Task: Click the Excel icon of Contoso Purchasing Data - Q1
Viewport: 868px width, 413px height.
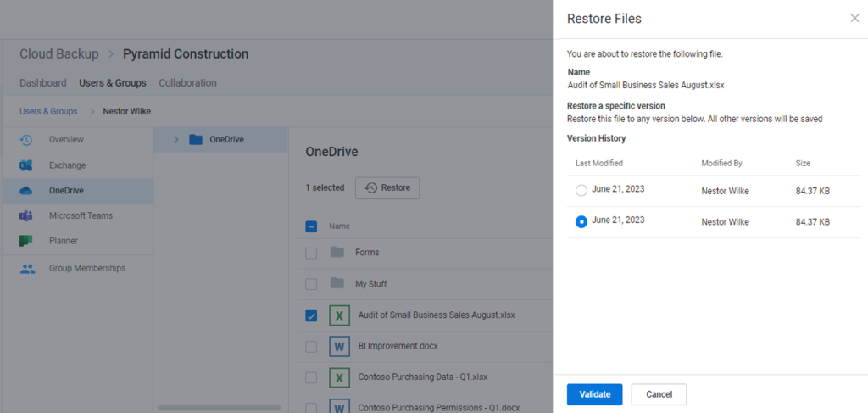Action: point(339,377)
